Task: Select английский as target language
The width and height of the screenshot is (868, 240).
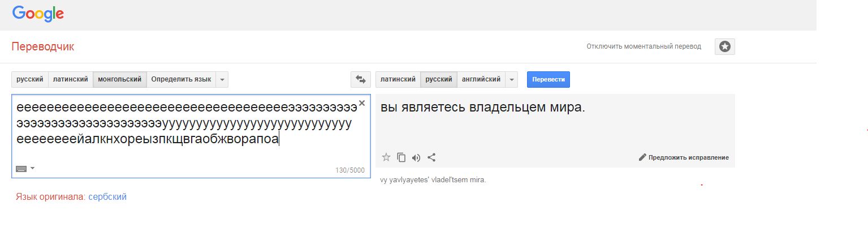Action: coord(481,79)
